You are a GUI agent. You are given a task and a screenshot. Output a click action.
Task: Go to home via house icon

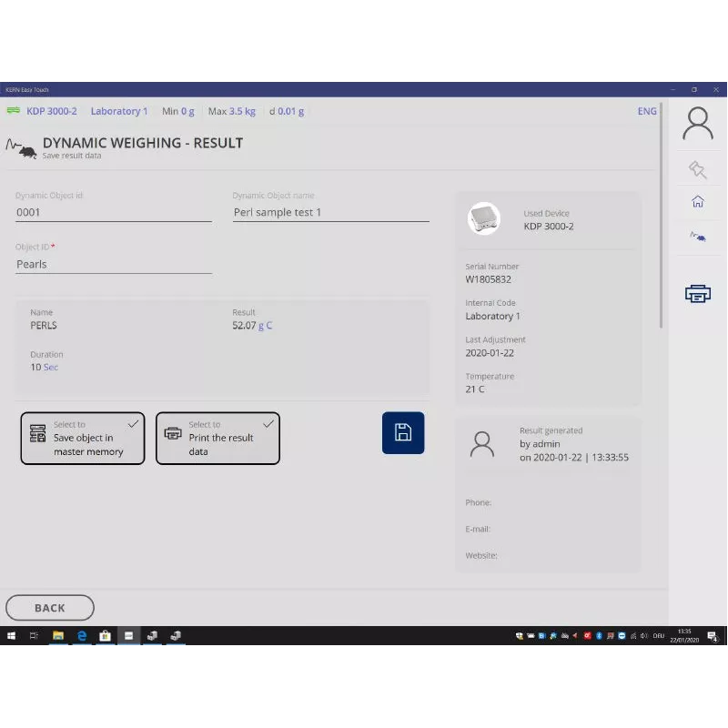[x=698, y=202]
